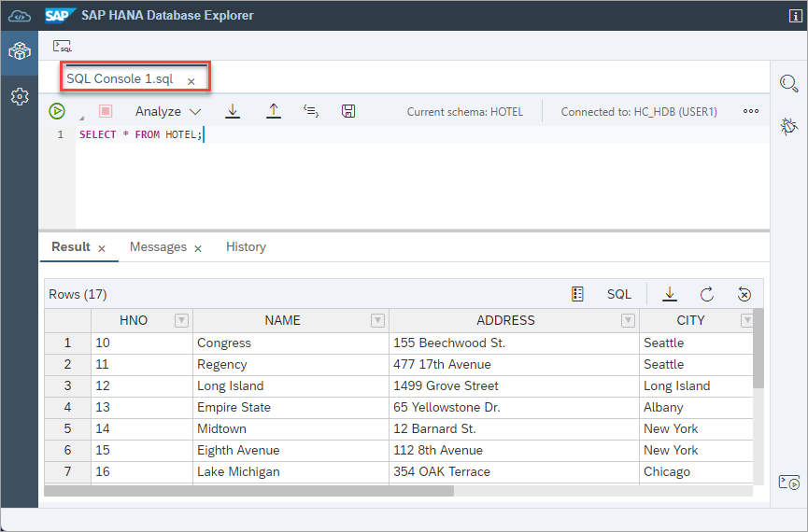The image size is (808, 532).
Task: Open a new SQL console via toolbar icon
Action: pos(63,46)
